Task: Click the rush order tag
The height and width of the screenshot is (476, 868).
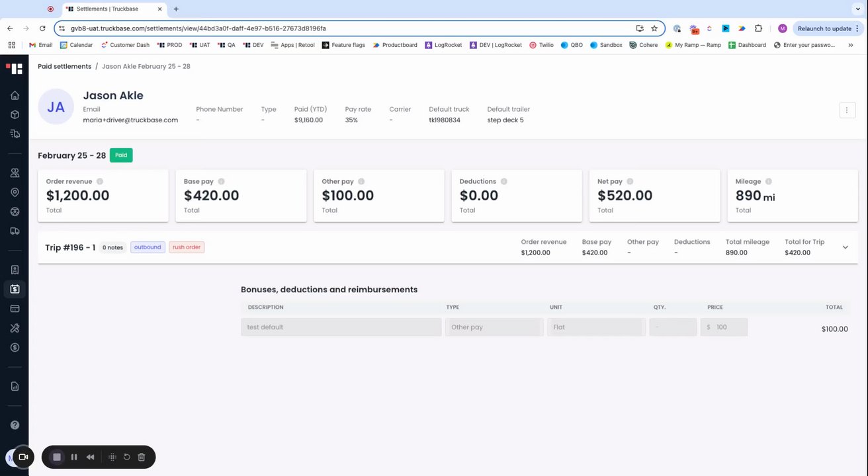Action: tap(187, 247)
